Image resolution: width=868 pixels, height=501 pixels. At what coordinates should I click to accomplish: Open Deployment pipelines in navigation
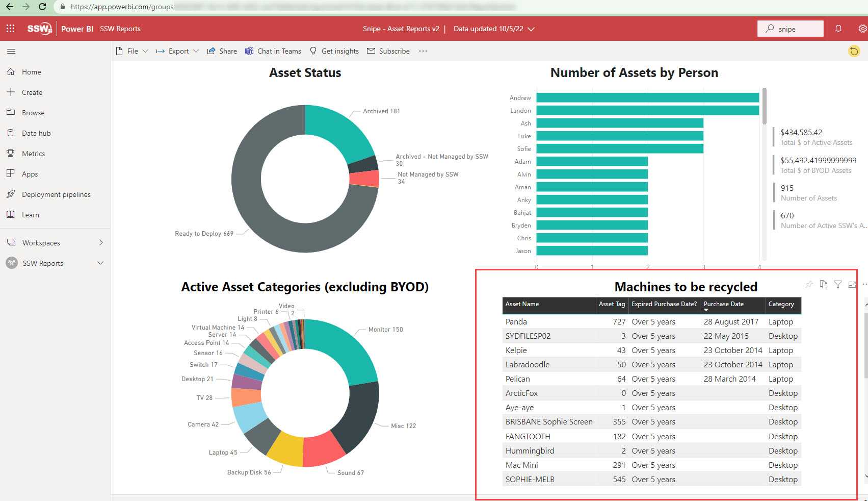point(56,194)
